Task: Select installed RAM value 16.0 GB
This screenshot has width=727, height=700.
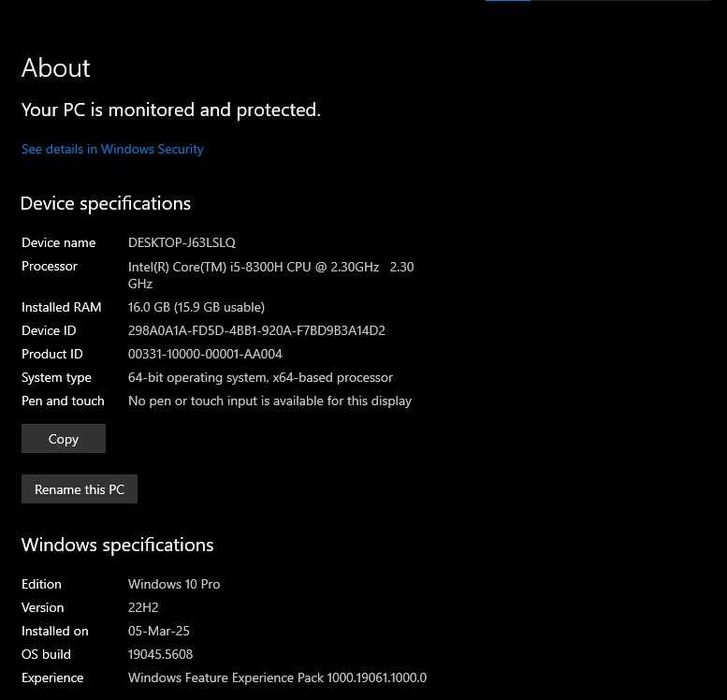Action: [x=196, y=307]
